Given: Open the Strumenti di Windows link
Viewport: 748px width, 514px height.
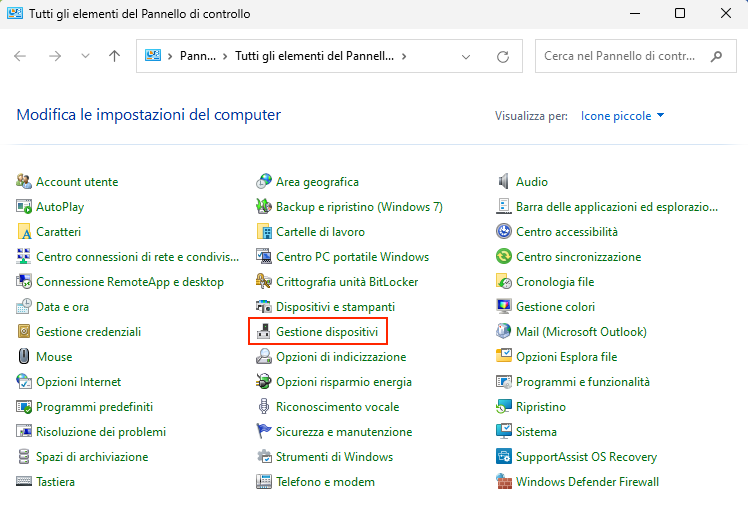Looking at the screenshot, I should tap(334, 457).
